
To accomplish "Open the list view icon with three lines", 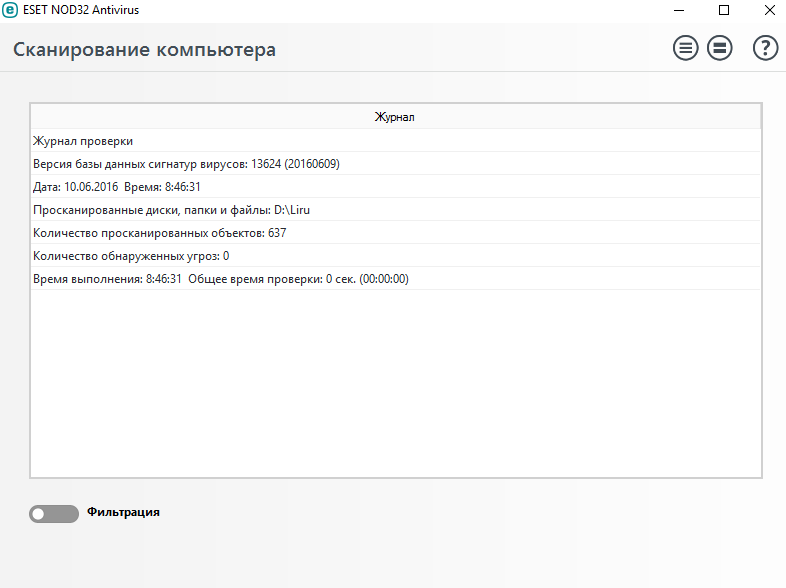I will (x=685, y=48).
